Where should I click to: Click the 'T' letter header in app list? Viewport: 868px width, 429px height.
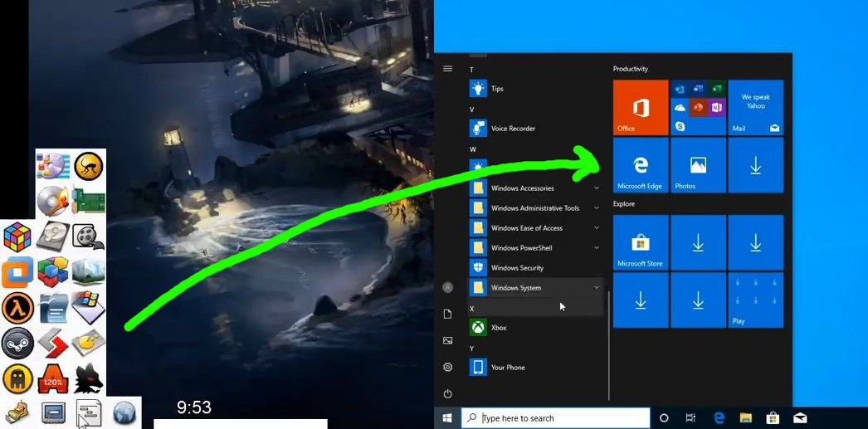coord(472,70)
